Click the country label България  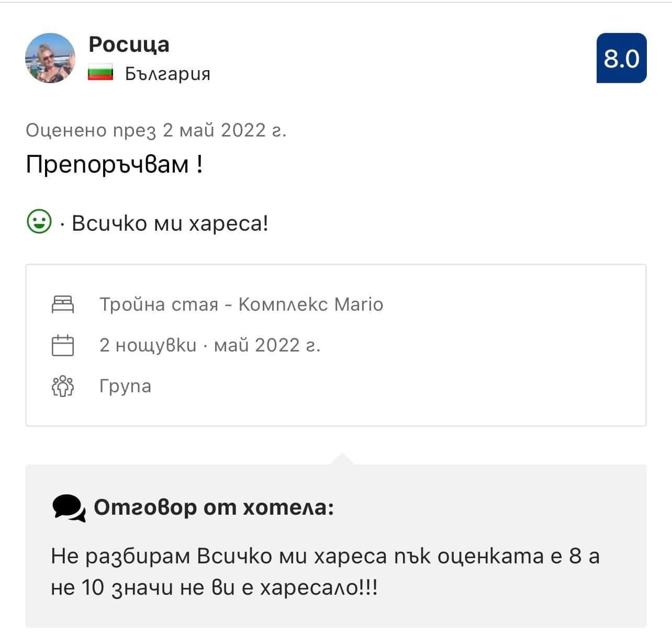[x=167, y=74]
